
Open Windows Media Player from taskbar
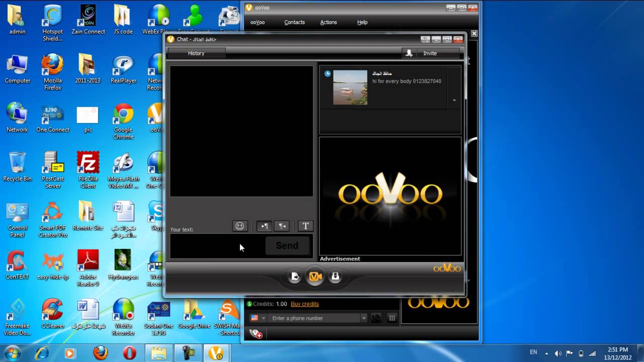coord(69,353)
